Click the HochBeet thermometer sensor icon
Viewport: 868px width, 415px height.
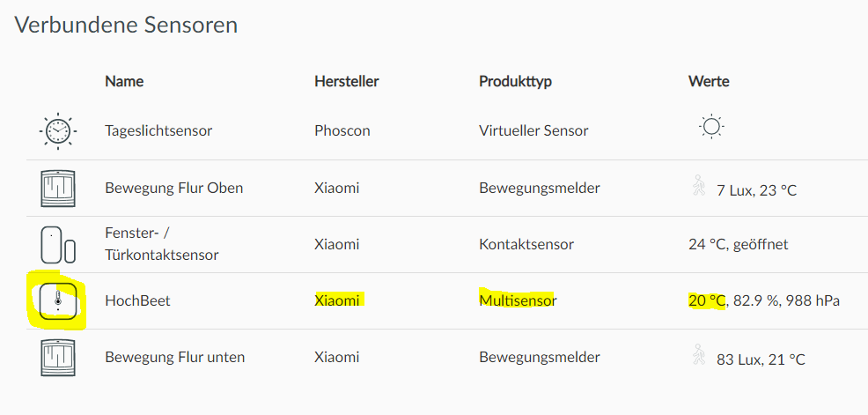click(58, 300)
